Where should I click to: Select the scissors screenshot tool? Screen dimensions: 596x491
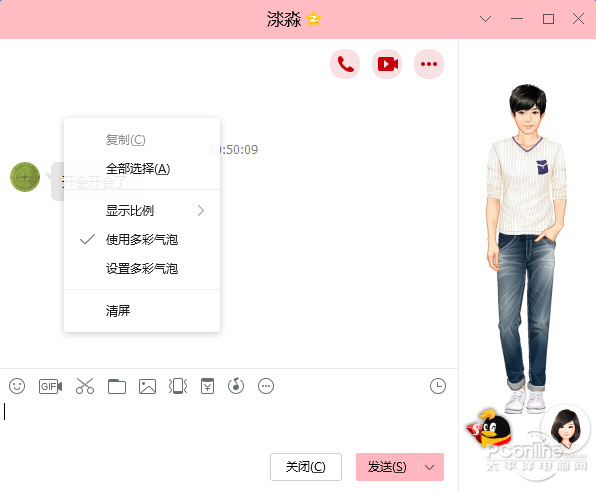click(x=85, y=386)
